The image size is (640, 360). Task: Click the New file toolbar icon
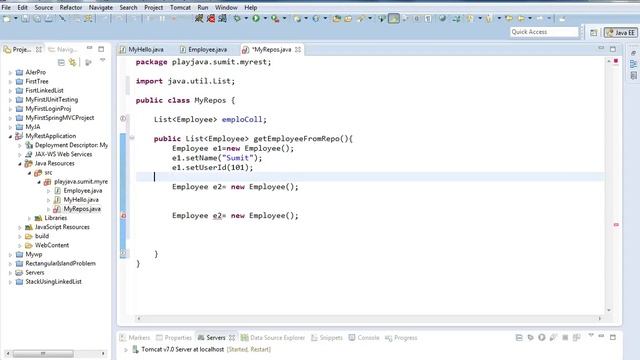click(7, 19)
